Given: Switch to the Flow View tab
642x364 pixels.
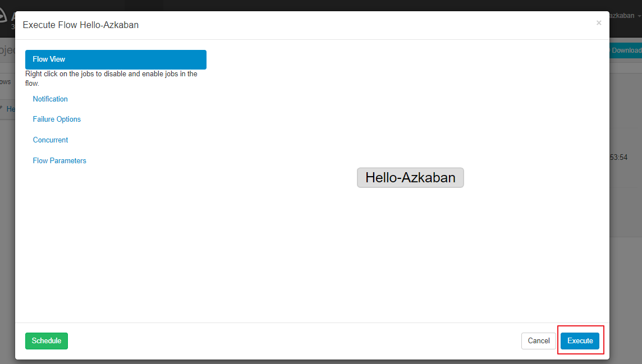Looking at the screenshot, I should point(116,59).
